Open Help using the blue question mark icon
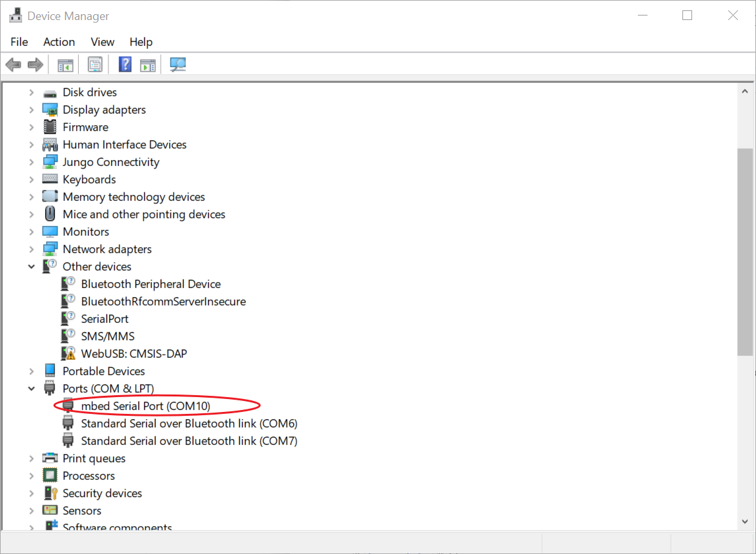The height and width of the screenshot is (554, 756). coord(125,64)
